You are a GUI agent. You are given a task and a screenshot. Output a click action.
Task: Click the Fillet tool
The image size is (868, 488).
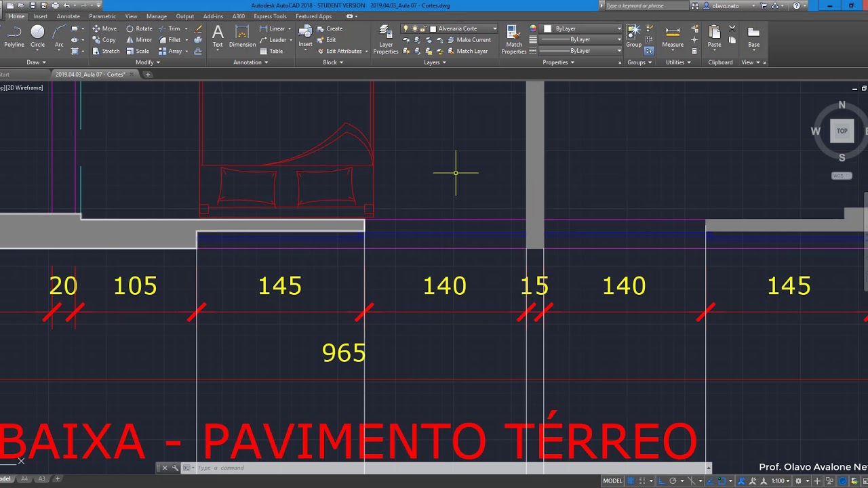click(x=170, y=40)
